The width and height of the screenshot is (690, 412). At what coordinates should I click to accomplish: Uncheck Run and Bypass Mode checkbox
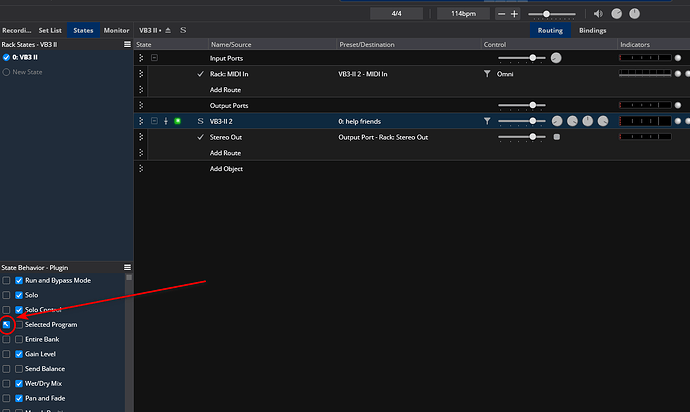coord(19,280)
